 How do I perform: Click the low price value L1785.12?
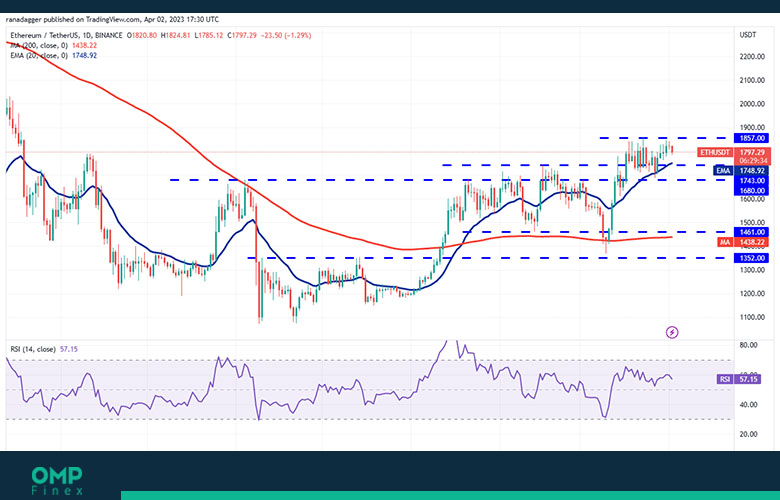(x=209, y=35)
